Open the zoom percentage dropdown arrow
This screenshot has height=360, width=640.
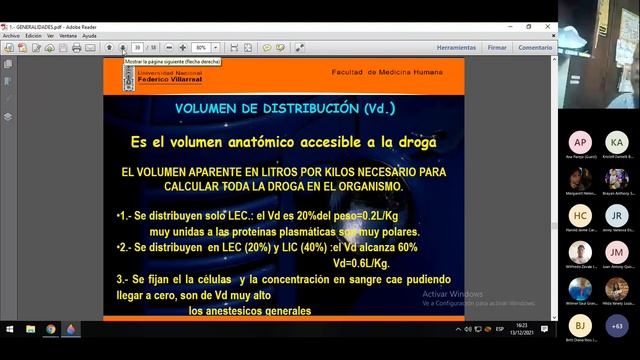(x=216, y=48)
